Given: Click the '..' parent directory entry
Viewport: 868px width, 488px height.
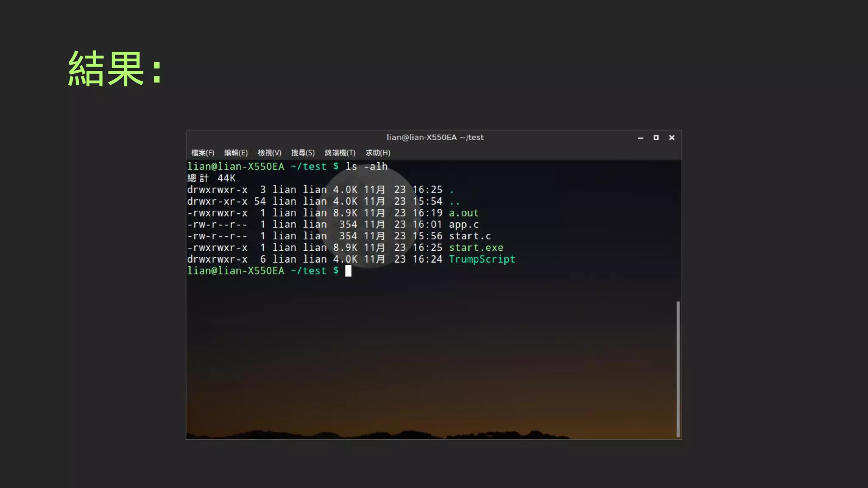Looking at the screenshot, I should point(454,202).
